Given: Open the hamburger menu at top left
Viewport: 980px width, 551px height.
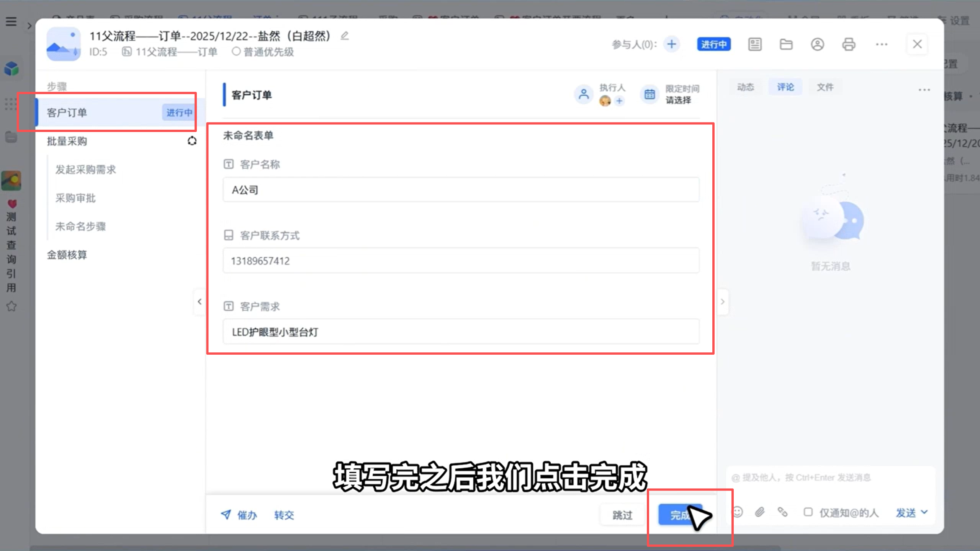Looking at the screenshot, I should click(11, 21).
